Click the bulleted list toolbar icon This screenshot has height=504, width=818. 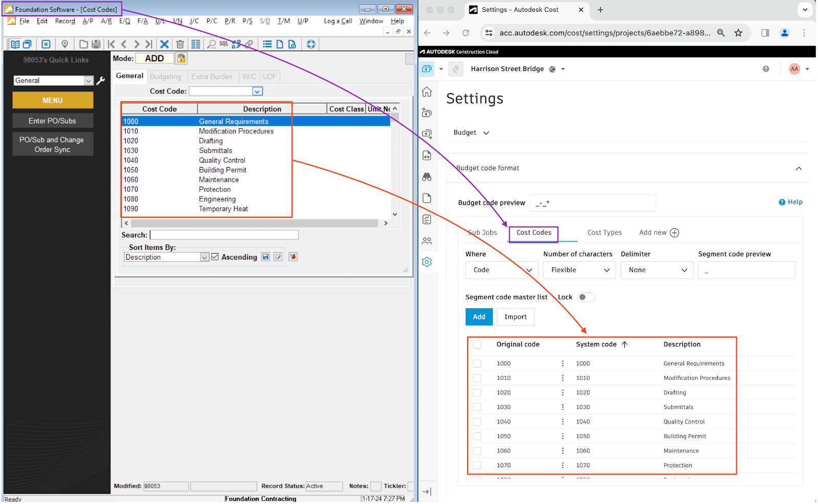[x=267, y=44]
